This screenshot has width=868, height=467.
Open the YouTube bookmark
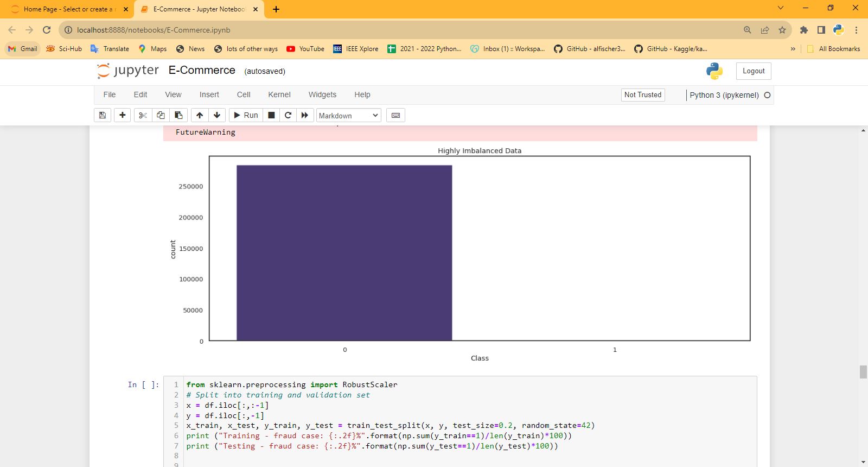pos(305,49)
